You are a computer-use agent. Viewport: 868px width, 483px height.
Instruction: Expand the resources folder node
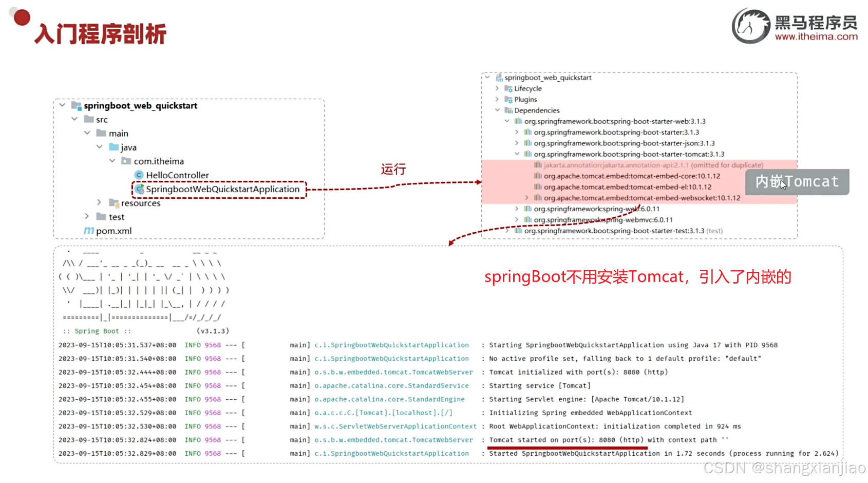[100, 202]
